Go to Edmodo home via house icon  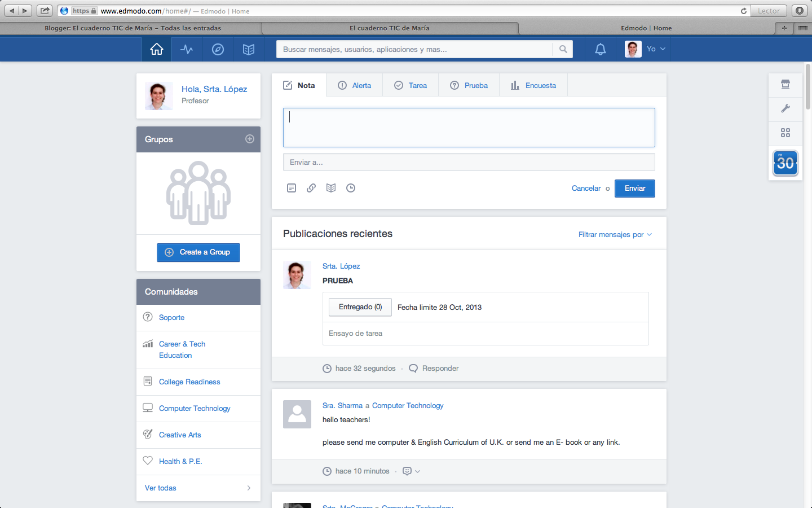[x=157, y=49]
